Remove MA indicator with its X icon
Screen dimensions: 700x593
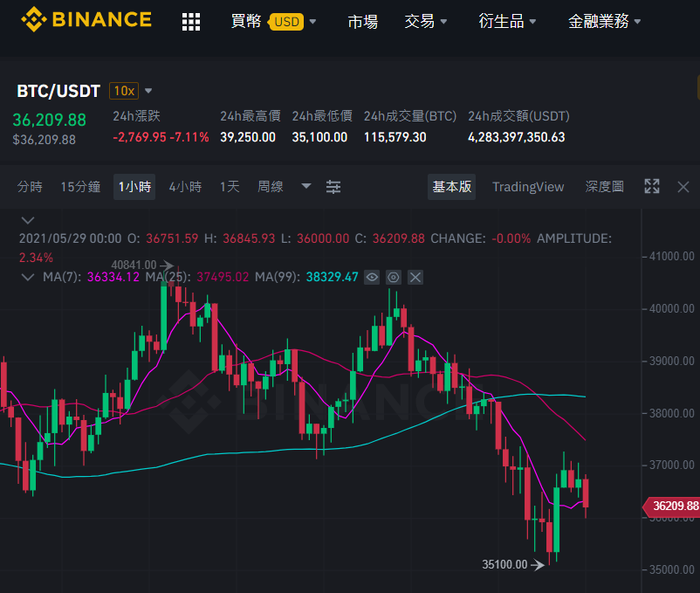[415, 278]
